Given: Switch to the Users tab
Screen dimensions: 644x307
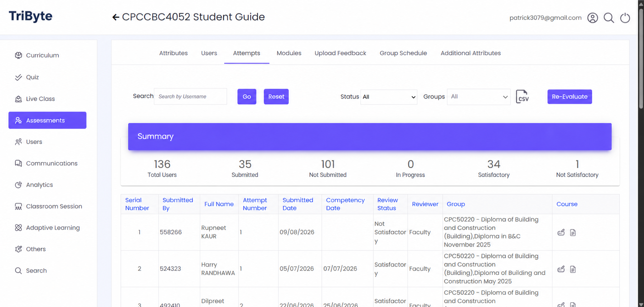Looking at the screenshot, I should 209,53.
